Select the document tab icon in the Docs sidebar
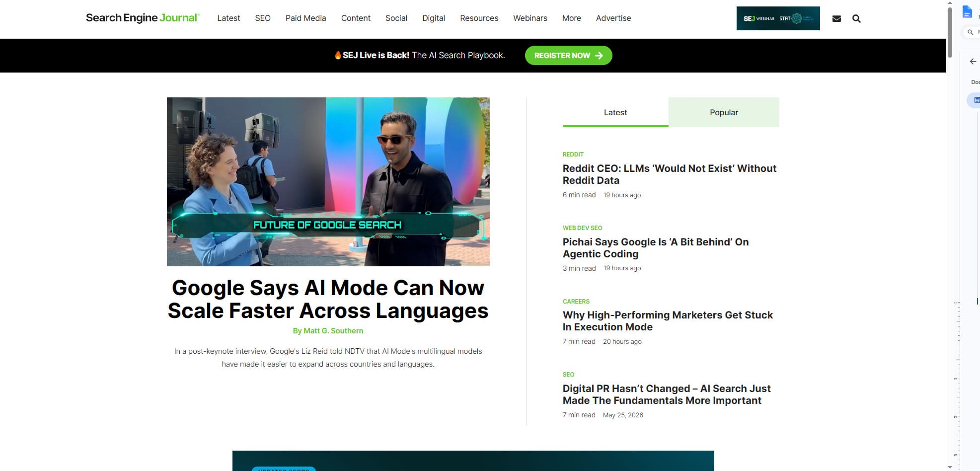Image resolution: width=980 pixels, height=471 pixels. coord(977,100)
